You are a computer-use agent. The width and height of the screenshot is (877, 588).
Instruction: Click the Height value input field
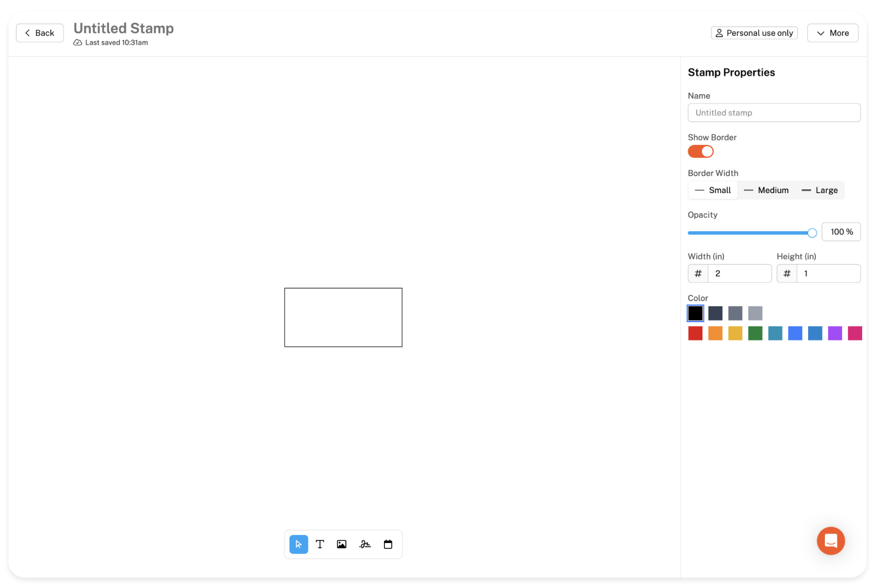click(828, 273)
